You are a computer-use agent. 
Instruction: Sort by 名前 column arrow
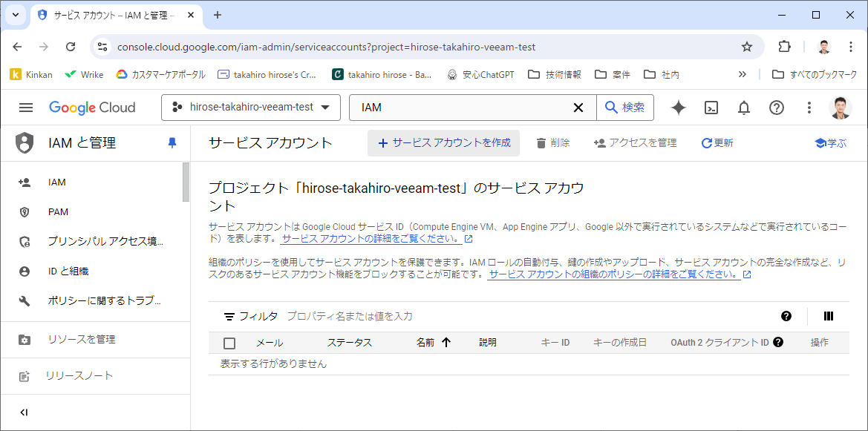446,343
